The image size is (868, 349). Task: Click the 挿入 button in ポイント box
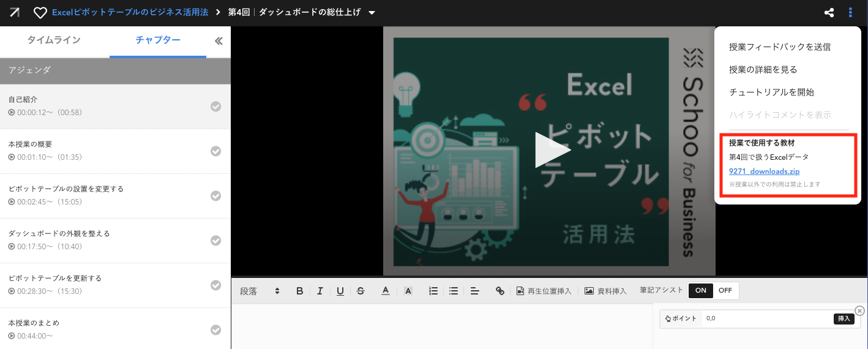(x=844, y=319)
